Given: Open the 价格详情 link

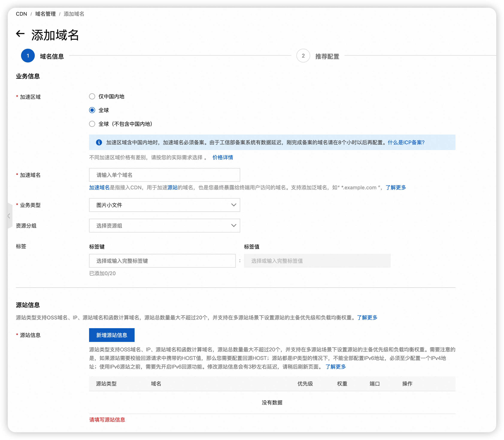Looking at the screenshot, I should click(223, 157).
